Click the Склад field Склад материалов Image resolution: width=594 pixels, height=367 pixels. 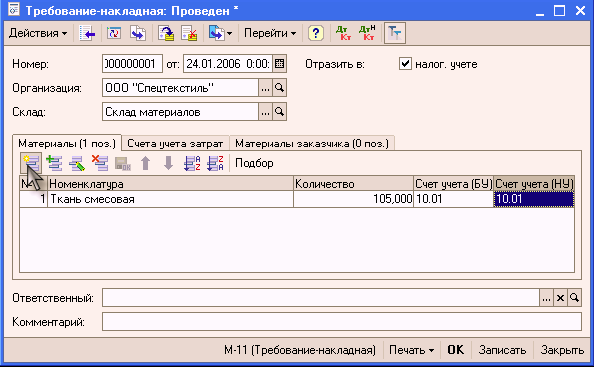[180, 112]
